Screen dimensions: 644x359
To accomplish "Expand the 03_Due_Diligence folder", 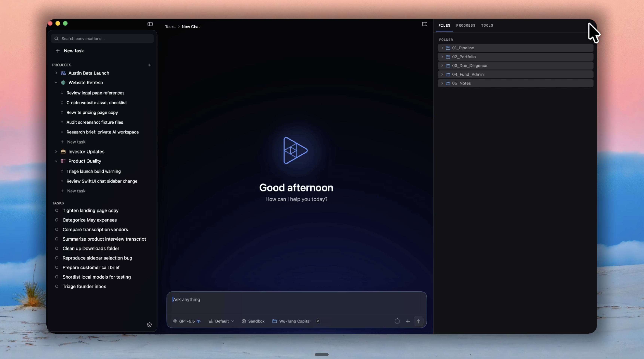I will (x=442, y=66).
